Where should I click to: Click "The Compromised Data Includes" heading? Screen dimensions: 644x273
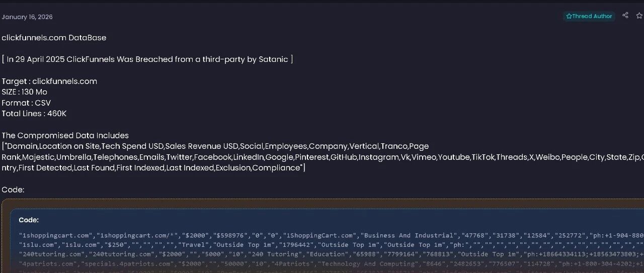tap(65, 135)
